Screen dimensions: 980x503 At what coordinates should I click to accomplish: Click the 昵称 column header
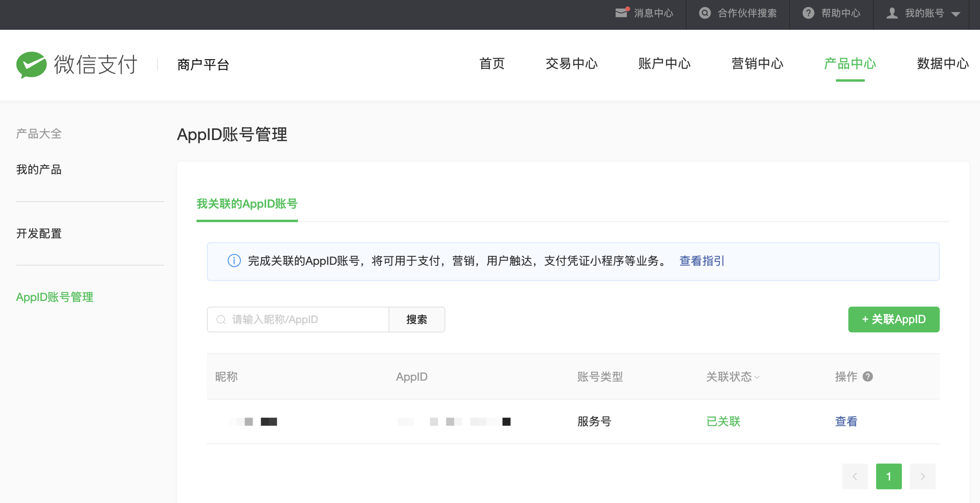pyautogui.click(x=227, y=377)
